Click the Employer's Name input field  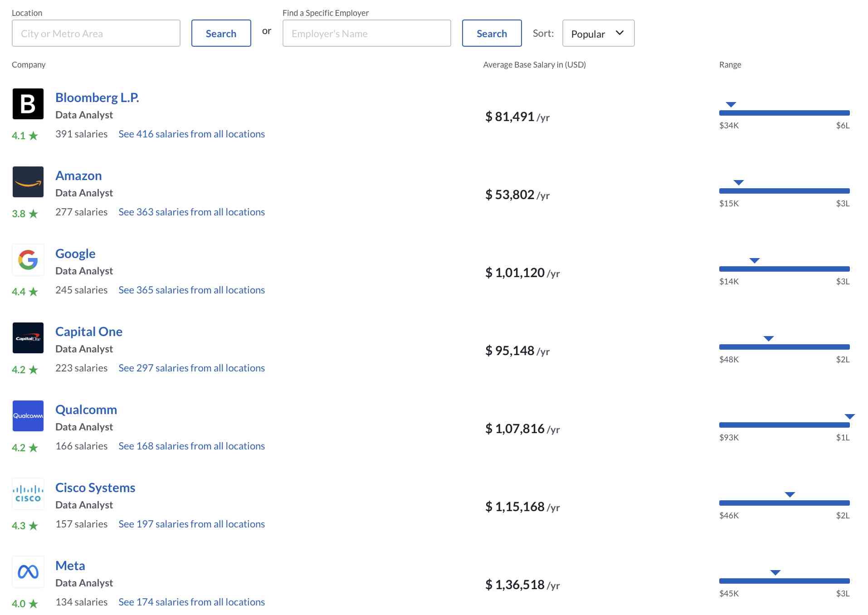pos(366,33)
